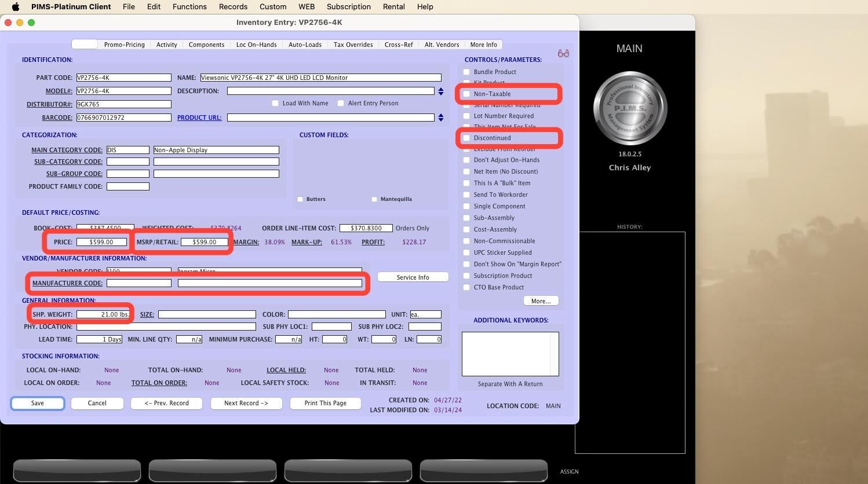Tick the Non-Commissionable checkbox

pos(466,241)
